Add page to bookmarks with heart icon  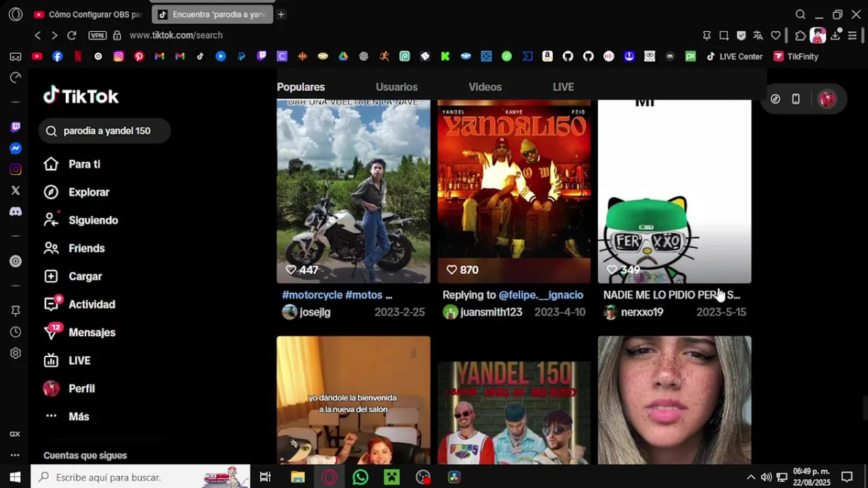(776, 35)
